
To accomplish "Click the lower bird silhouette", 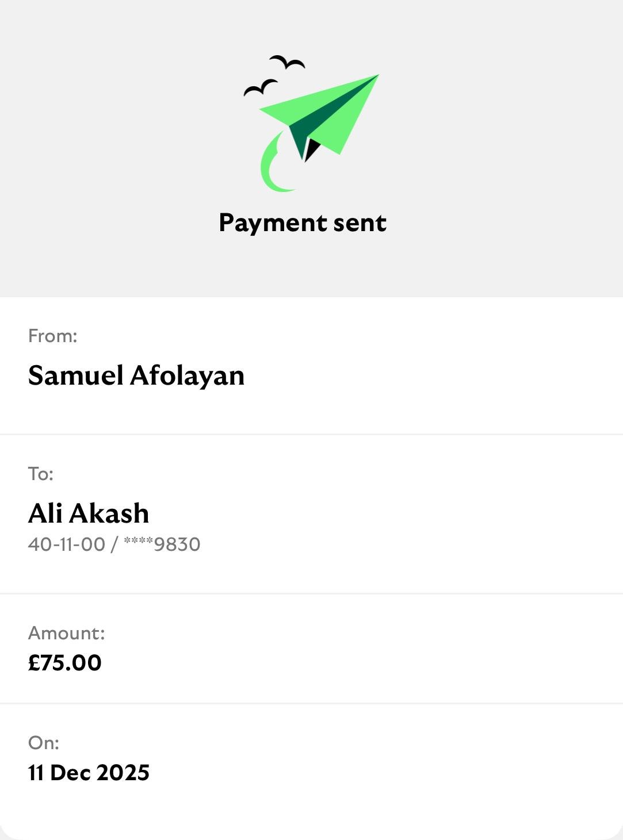I will [x=260, y=87].
